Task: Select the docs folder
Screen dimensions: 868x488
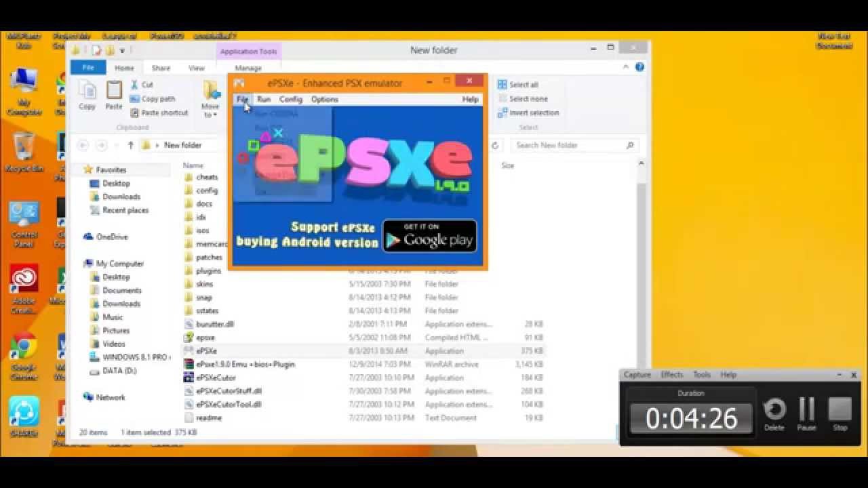Action: pos(198,203)
